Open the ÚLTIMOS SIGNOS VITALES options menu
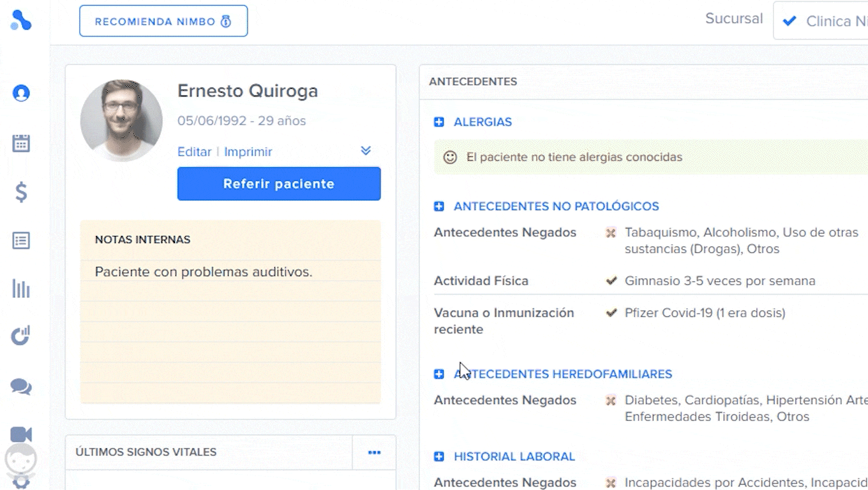This screenshot has height=490, width=868. coord(374,452)
